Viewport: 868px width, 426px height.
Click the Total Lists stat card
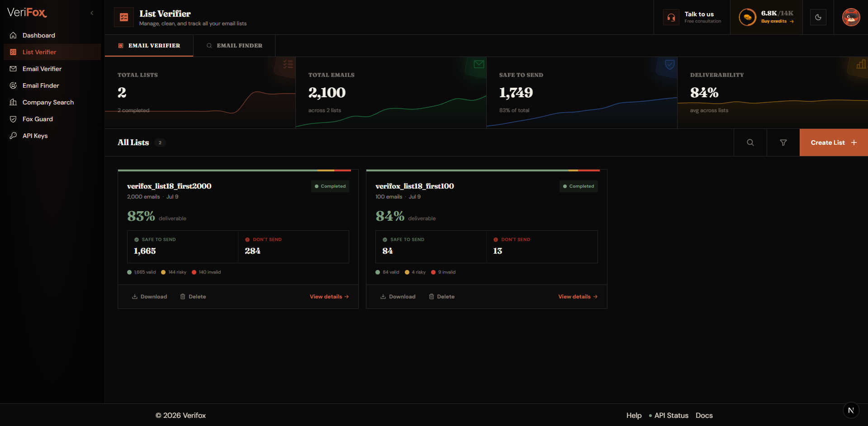[200, 93]
